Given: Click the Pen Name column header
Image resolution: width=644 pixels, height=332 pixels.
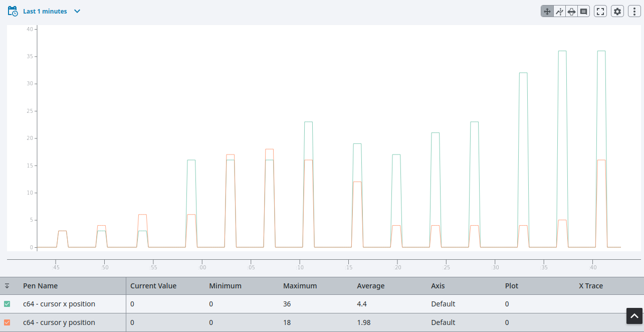Looking at the screenshot, I should click(x=40, y=286).
